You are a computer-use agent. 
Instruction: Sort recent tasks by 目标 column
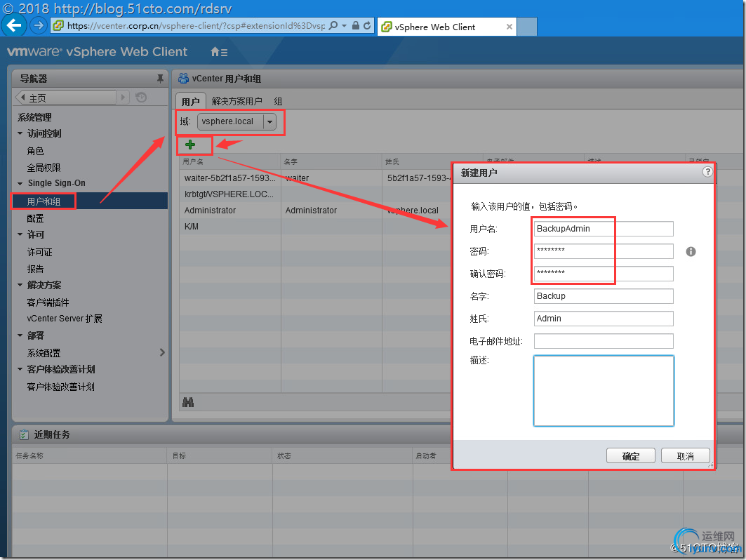tap(220, 456)
